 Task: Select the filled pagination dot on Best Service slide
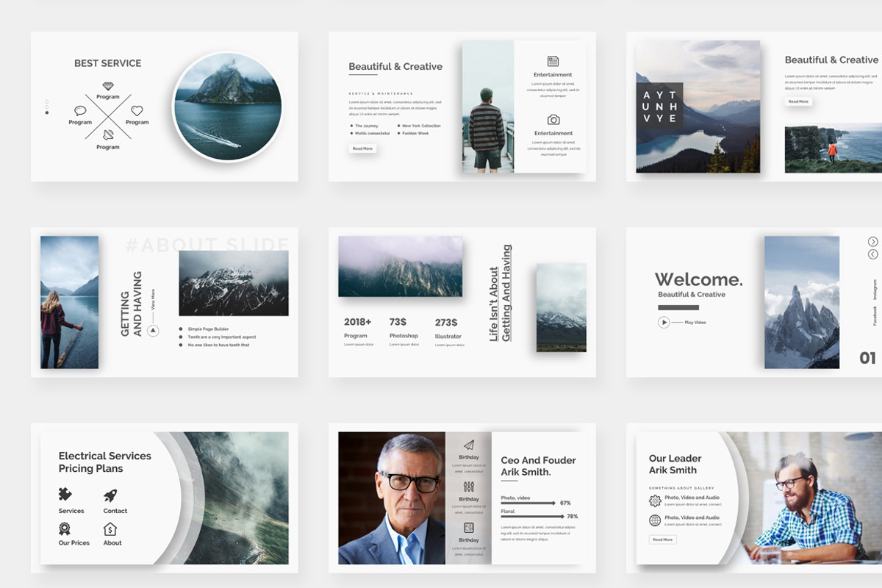point(47,112)
